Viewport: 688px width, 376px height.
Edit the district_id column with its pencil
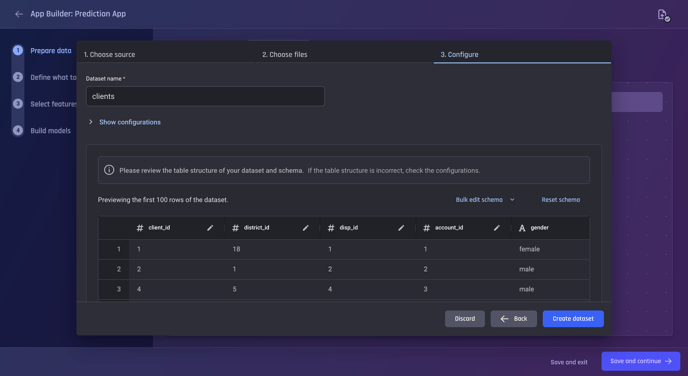[305, 228]
